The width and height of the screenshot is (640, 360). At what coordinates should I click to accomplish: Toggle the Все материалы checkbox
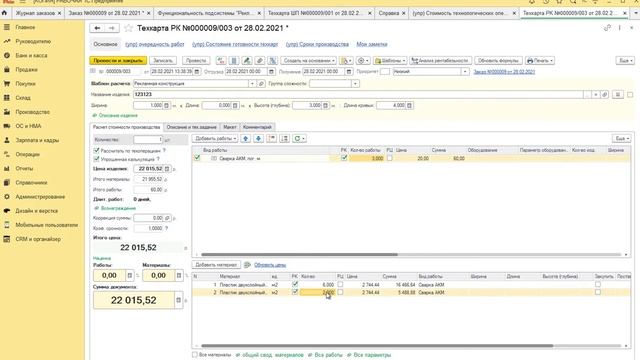(x=195, y=355)
